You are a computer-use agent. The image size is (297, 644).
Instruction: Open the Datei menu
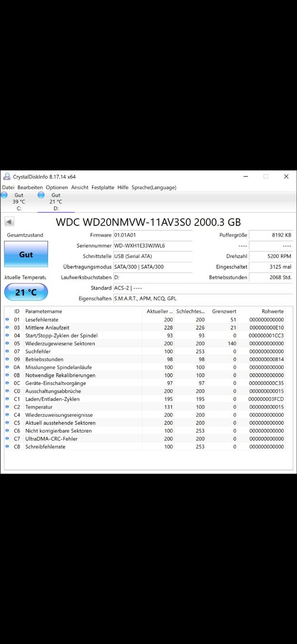(x=8, y=187)
